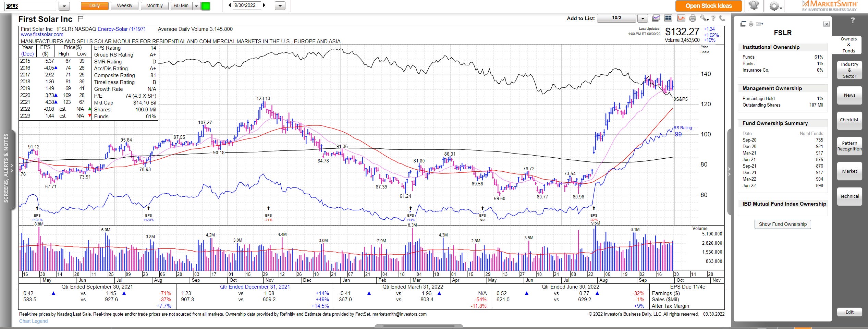Open the Add to List dropdown arrow
868x329 pixels.
pos(643,18)
